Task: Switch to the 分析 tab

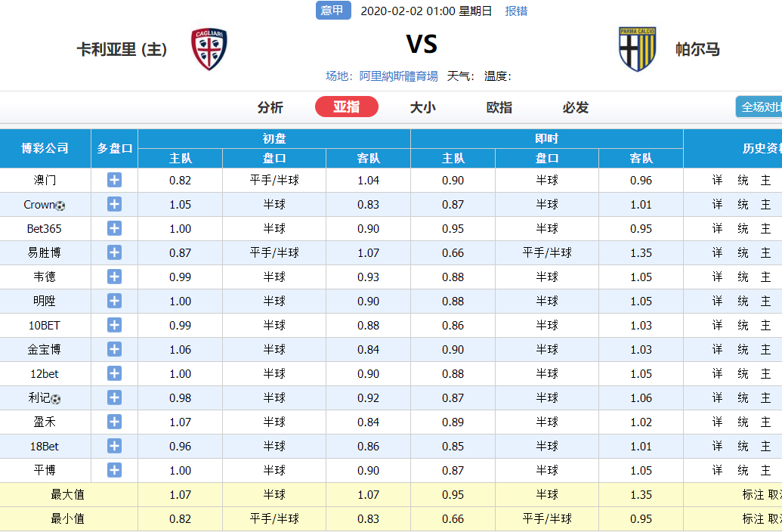Action: coord(270,107)
